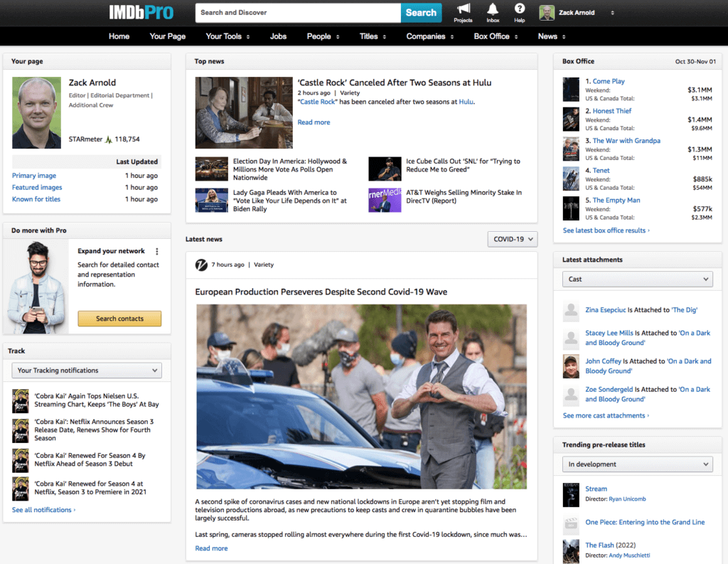The height and width of the screenshot is (564, 728).
Task: Click the AT&T DirecTV news thumbnail
Action: [x=385, y=200]
